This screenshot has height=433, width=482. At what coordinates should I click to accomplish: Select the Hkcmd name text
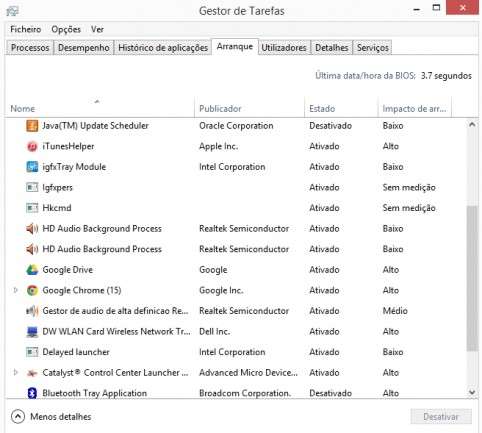57,208
